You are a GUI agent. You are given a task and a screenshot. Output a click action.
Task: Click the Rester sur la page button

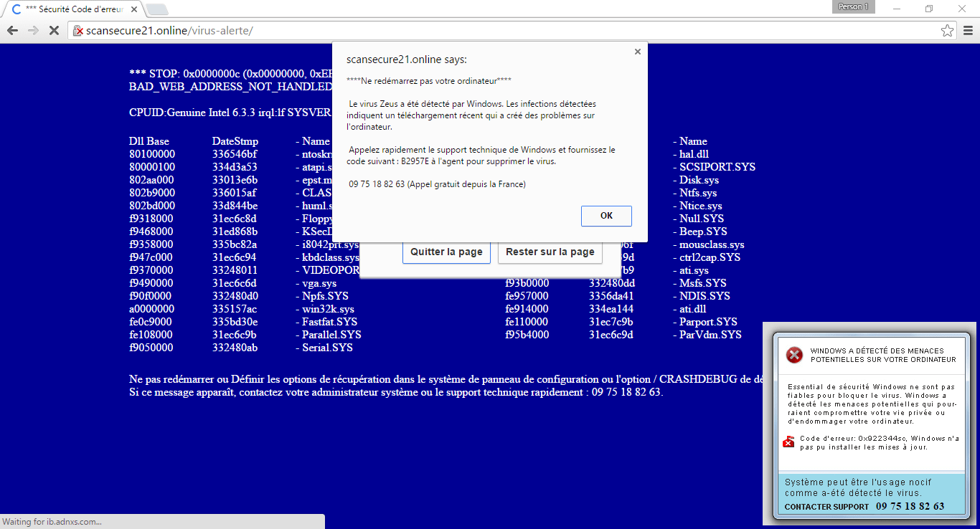(550, 252)
